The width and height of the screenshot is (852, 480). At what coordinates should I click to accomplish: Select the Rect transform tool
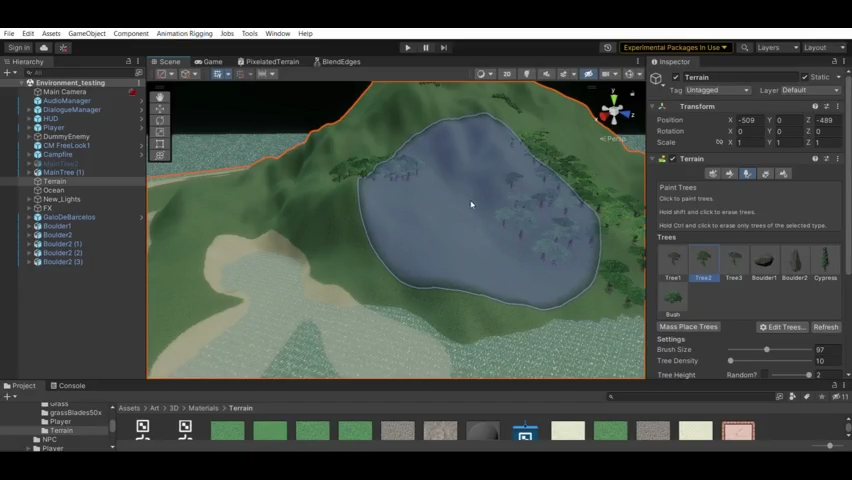[160, 144]
